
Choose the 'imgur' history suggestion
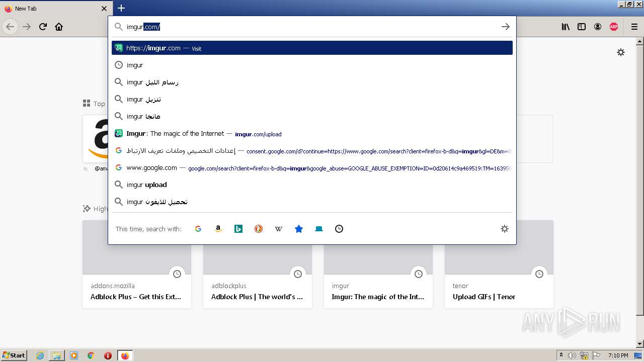[x=312, y=65]
